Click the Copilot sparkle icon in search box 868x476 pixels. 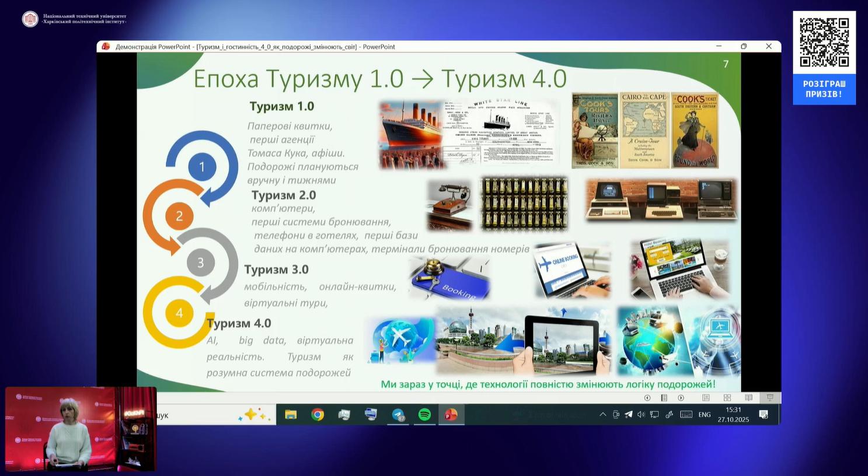click(255, 415)
